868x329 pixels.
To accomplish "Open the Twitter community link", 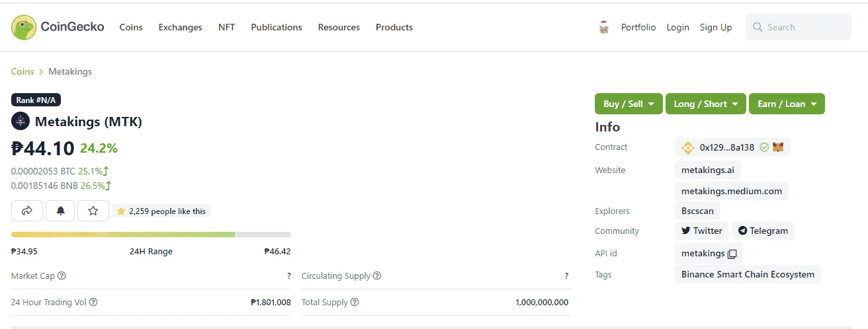I will tap(702, 231).
